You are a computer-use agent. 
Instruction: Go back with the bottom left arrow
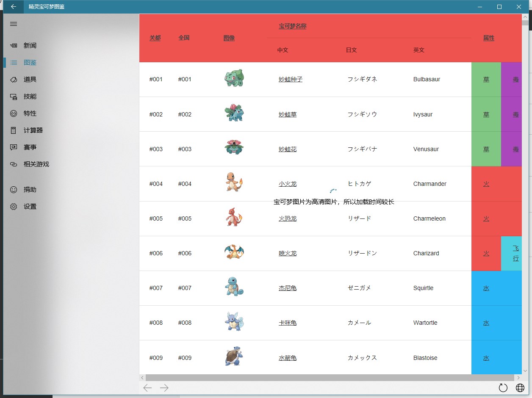tap(147, 388)
